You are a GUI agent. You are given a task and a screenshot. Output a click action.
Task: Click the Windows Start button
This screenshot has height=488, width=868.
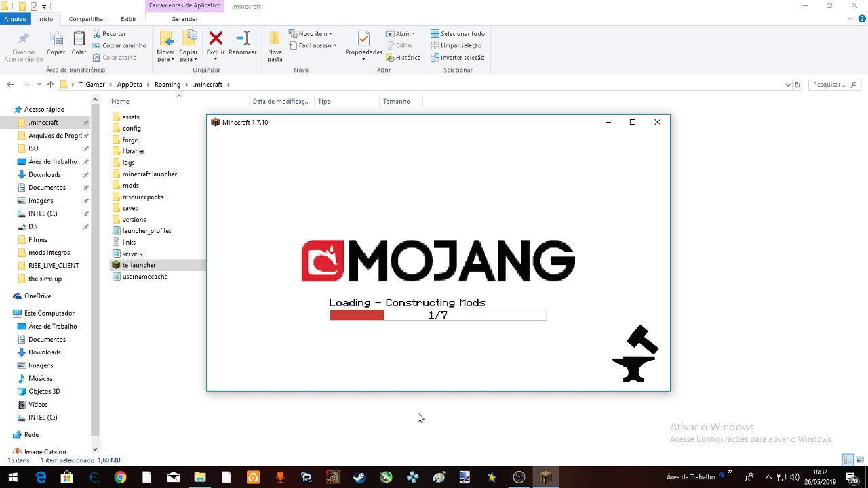pyautogui.click(x=12, y=477)
